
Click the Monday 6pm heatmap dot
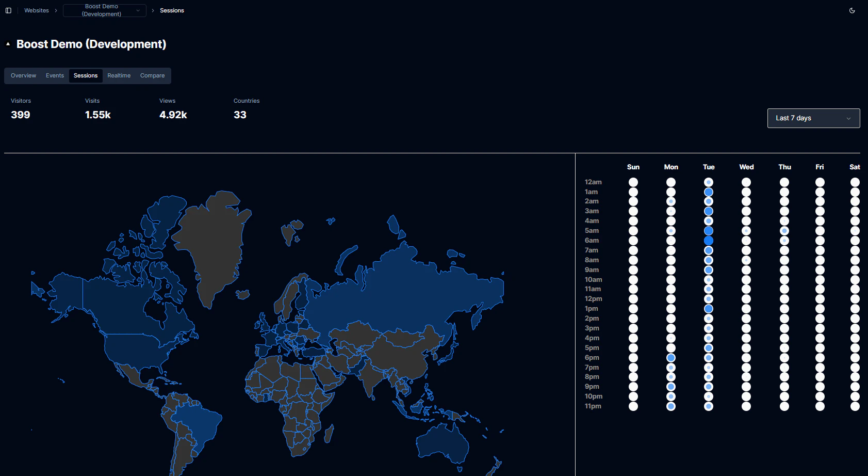(671, 358)
